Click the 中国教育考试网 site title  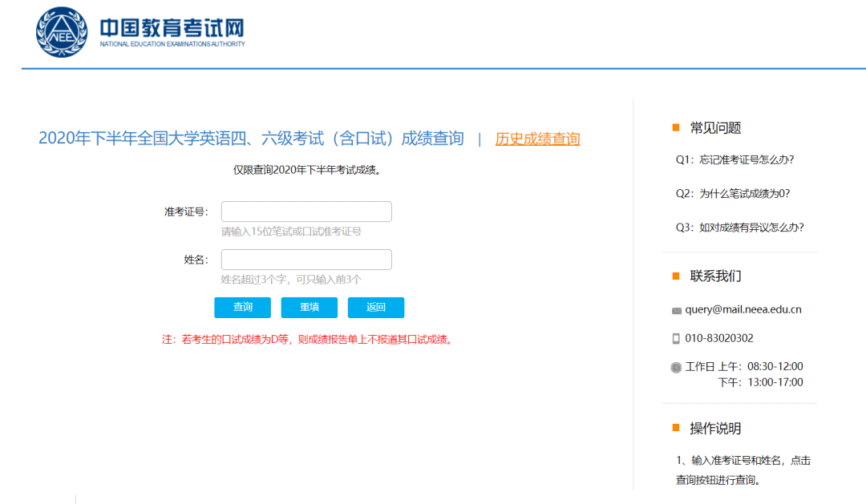[x=172, y=27]
